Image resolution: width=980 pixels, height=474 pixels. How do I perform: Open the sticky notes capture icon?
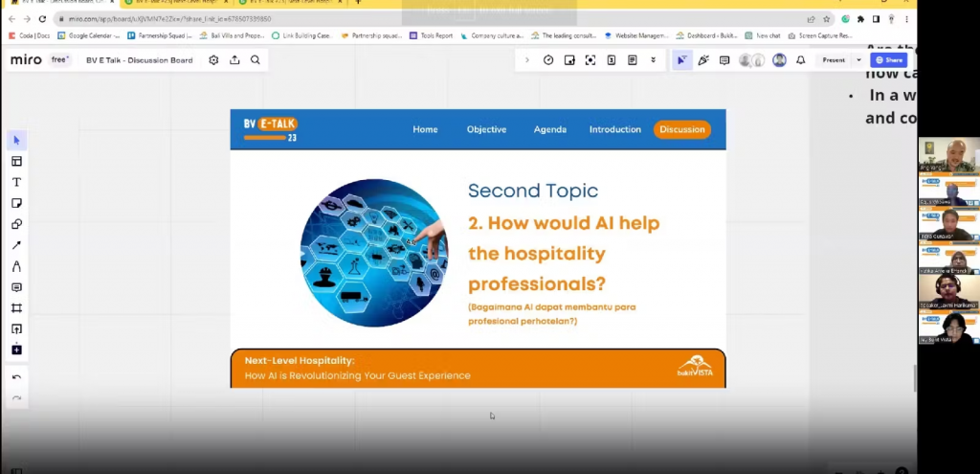click(569, 60)
